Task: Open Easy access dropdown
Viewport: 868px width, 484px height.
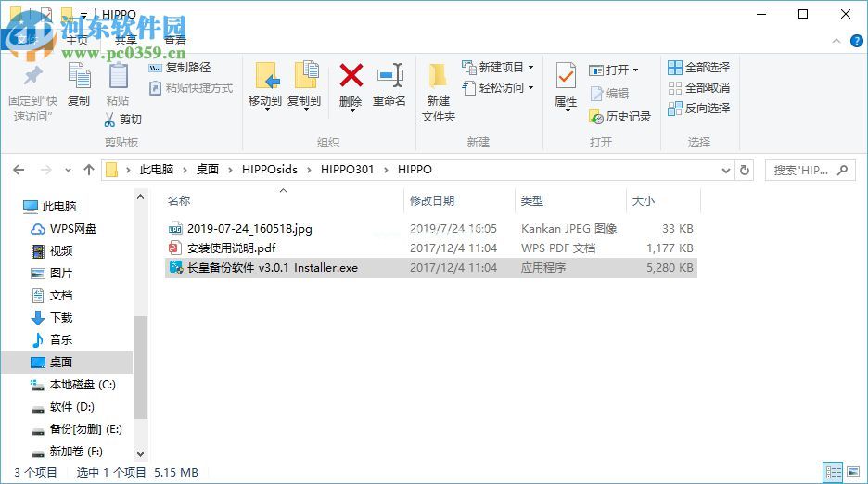Action: (x=498, y=87)
